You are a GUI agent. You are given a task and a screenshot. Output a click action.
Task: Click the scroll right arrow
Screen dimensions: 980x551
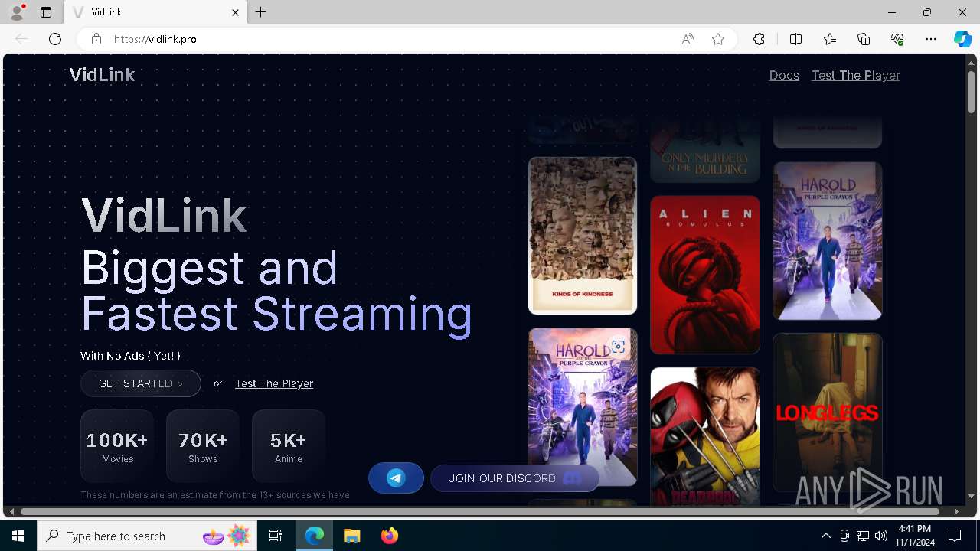[956, 511]
